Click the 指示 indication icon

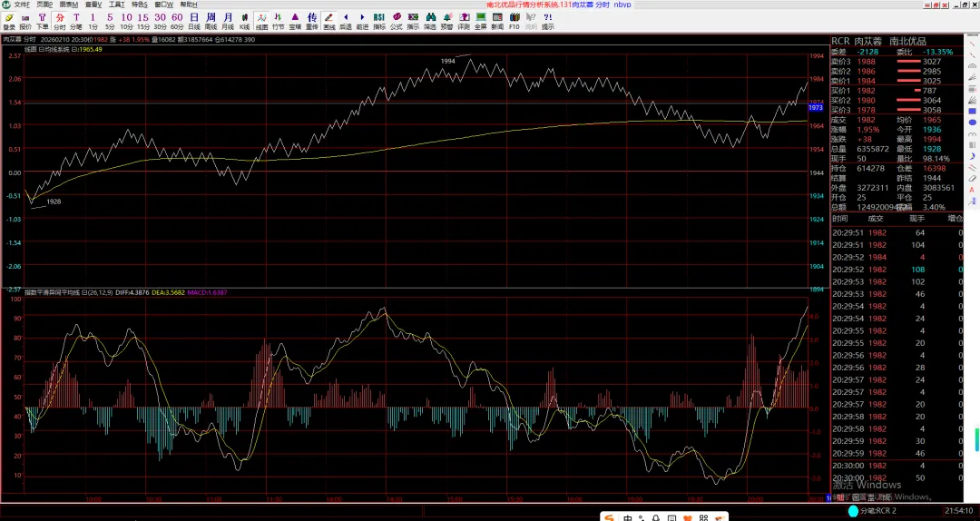(413, 21)
